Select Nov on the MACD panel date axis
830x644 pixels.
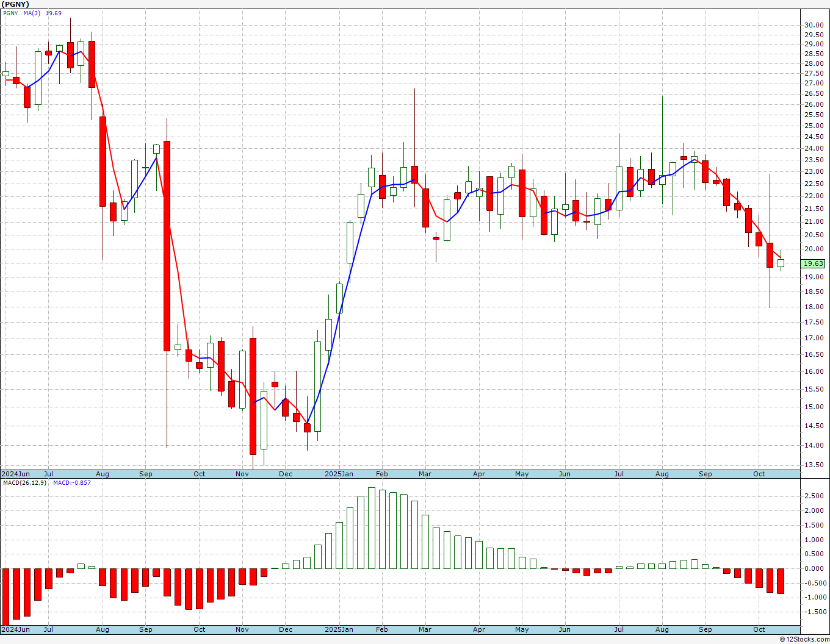click(242, 629)
